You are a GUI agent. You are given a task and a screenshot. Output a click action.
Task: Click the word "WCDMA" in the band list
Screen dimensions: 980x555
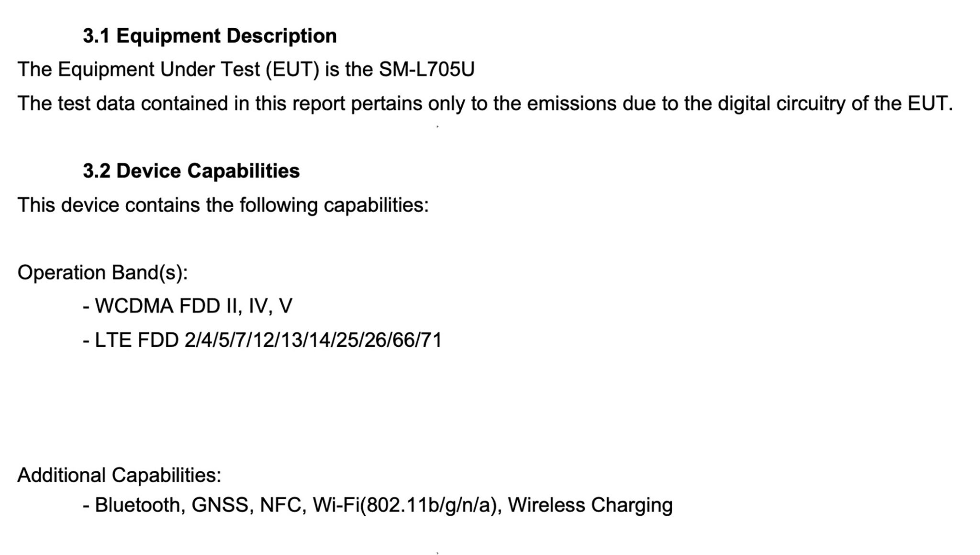pos(134,306)
